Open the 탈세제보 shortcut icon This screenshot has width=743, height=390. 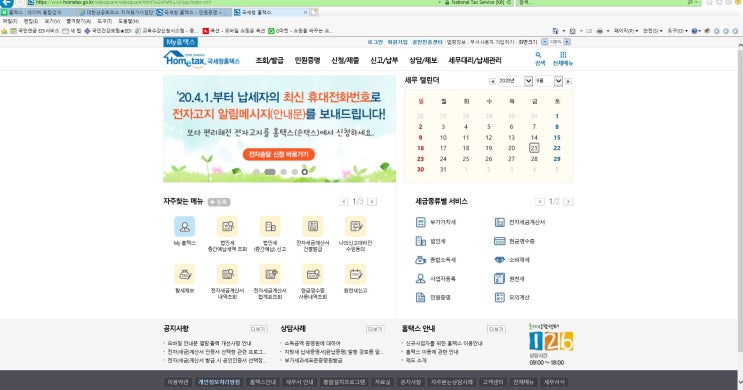coord(184,274)
